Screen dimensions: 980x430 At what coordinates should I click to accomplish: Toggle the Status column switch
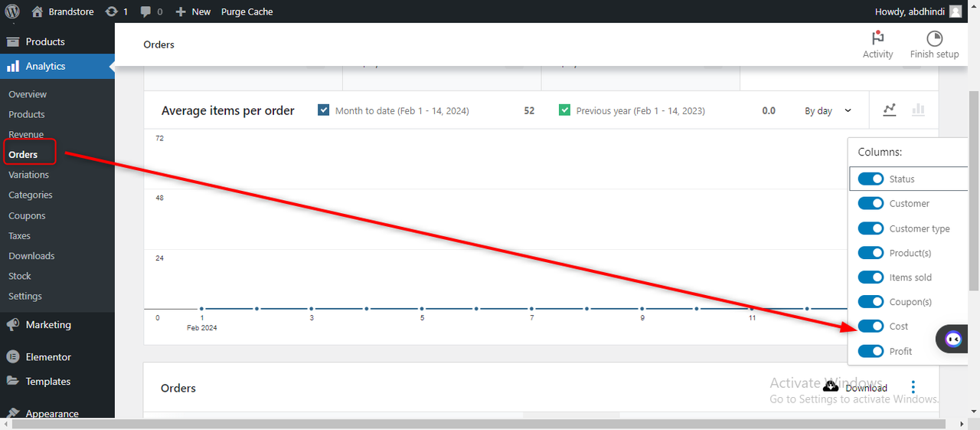click(871, 179)
